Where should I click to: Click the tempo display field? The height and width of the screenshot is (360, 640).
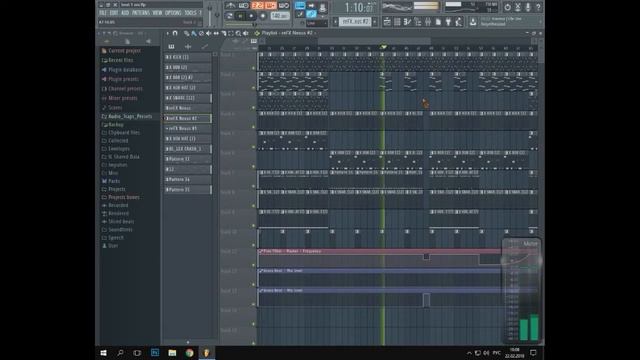pos(280,16)
